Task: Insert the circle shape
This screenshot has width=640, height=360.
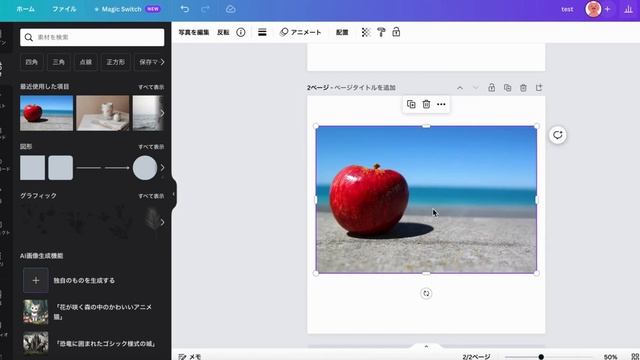Action: click(x=144, y=168)
